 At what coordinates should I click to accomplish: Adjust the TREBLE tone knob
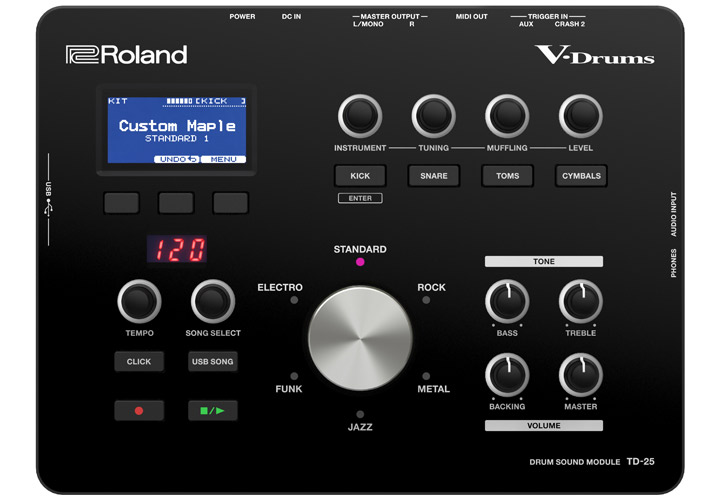[581, 301]
